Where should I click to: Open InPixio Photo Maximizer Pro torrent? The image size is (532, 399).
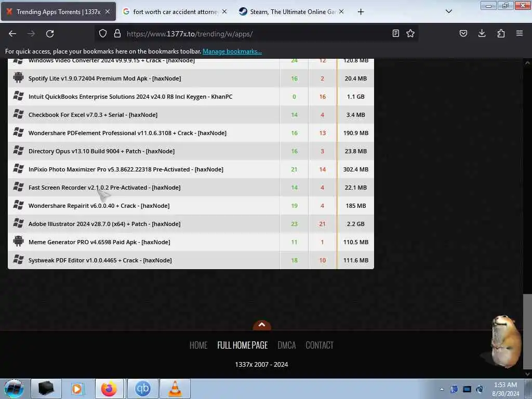coord(126,169)
